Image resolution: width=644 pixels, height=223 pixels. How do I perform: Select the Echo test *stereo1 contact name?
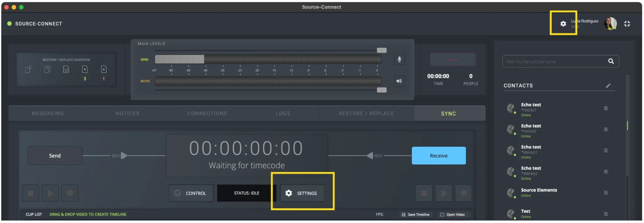[x=531, y=147]
